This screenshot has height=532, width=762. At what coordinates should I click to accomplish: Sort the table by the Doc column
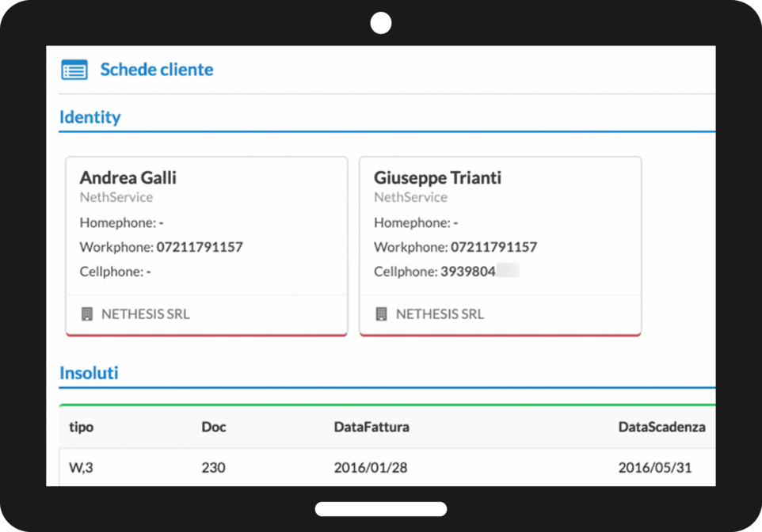[213, 427]
